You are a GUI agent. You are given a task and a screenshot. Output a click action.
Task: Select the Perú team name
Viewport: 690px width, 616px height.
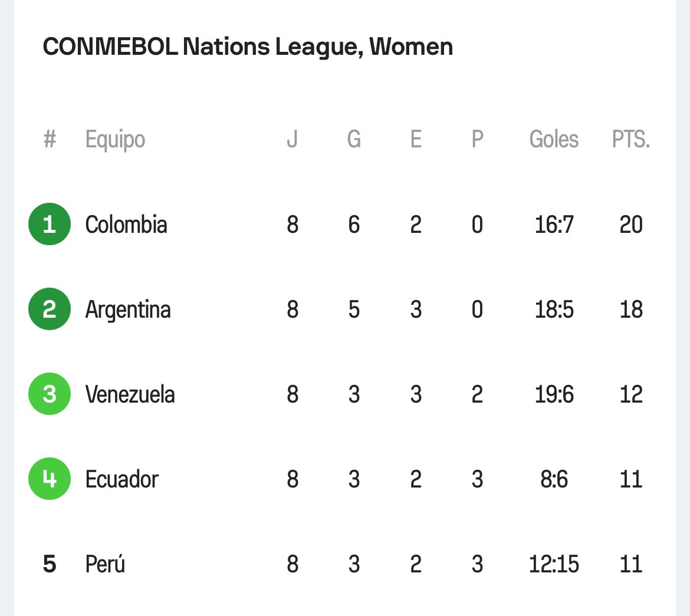(x=105, y=563)
